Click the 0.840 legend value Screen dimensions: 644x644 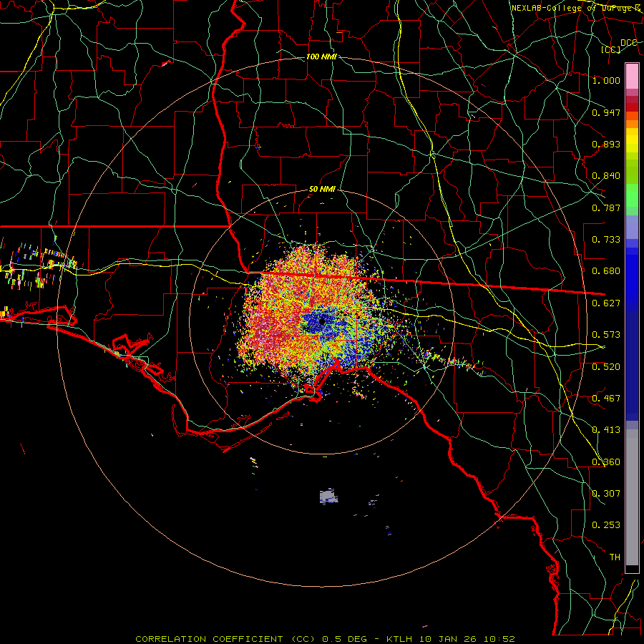tap(606, 176)
